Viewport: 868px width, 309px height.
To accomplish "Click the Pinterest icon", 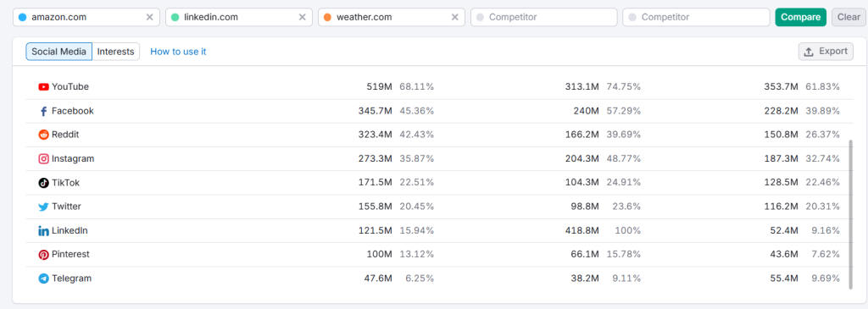I will point(44,255).
